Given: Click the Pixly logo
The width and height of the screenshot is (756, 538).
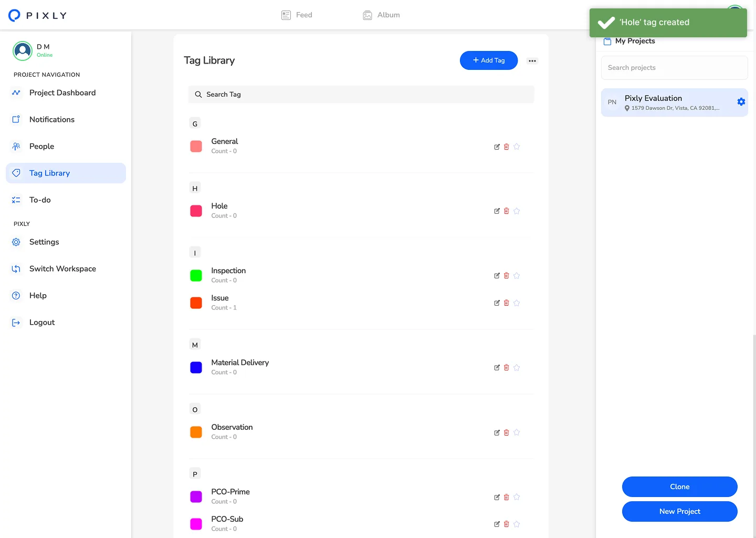Looking at the screenshot, I should [x=38, y=15].
